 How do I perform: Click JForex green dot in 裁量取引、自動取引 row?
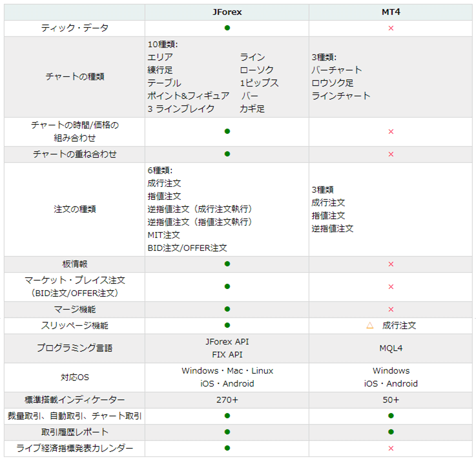tap(227, 416)
